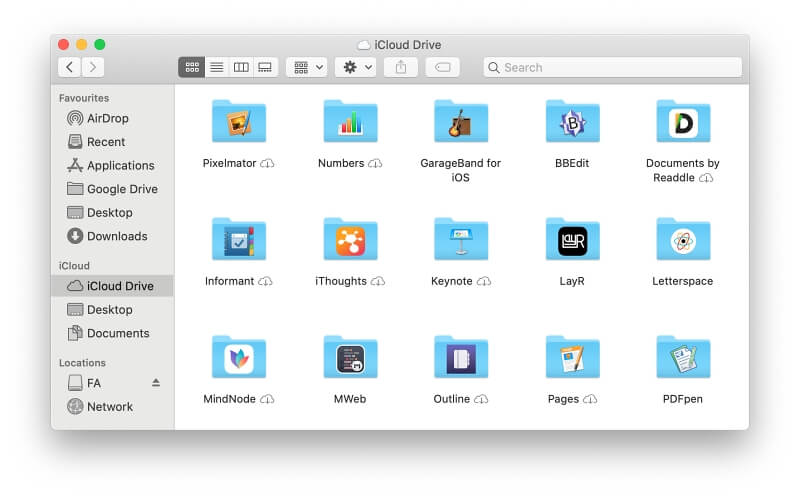Open the PDFpen folder
Screen dimensions: 800x497
(x=683, y=357)
